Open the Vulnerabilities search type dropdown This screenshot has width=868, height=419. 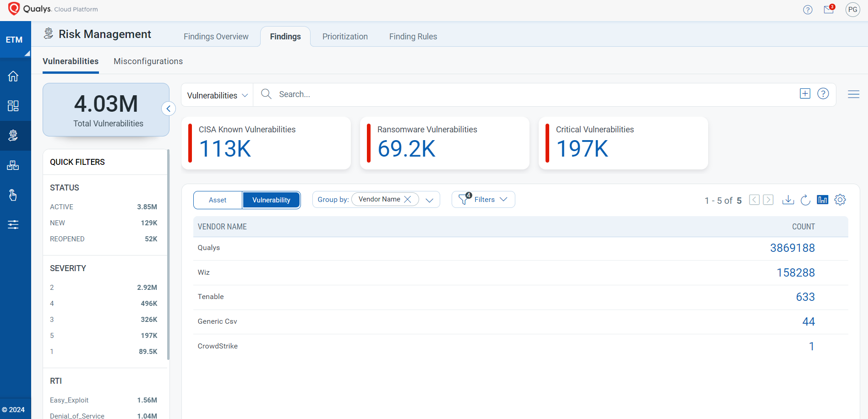217,95
